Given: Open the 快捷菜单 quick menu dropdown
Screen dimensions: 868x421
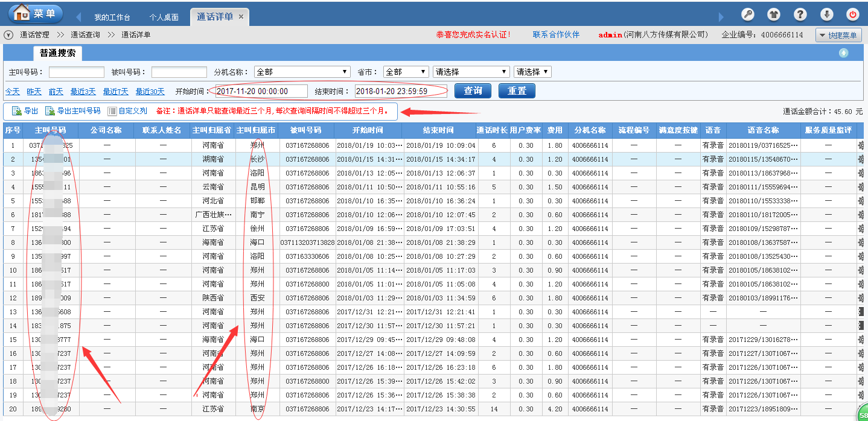Looking at the screenshot, I should pyautogui.click(x=838, y=36).
